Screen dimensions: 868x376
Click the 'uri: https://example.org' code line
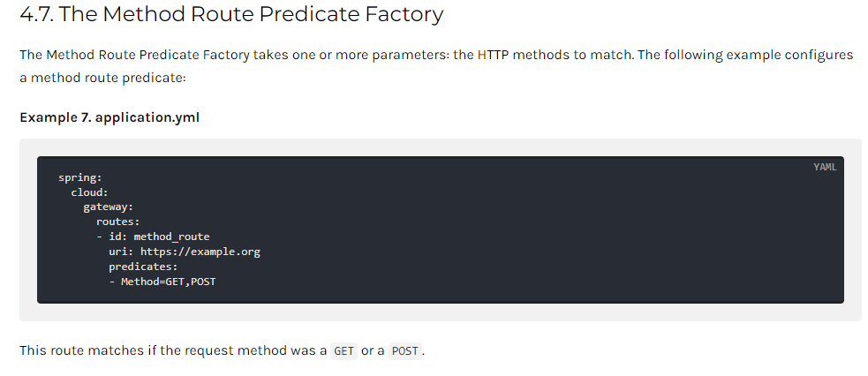click(x=185, y=252)
